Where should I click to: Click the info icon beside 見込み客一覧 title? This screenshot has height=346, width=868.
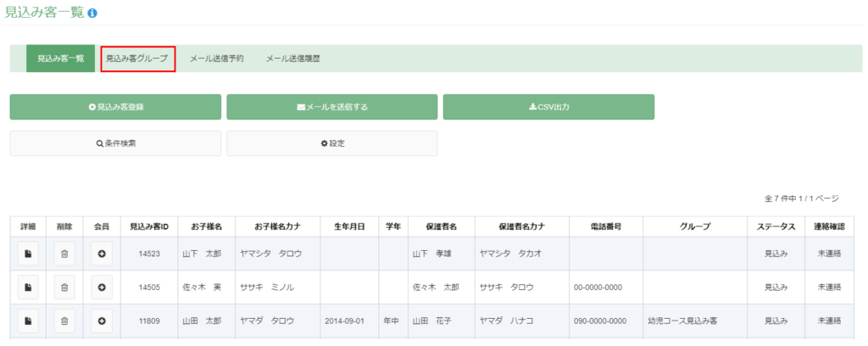click(x=92, y=13)
